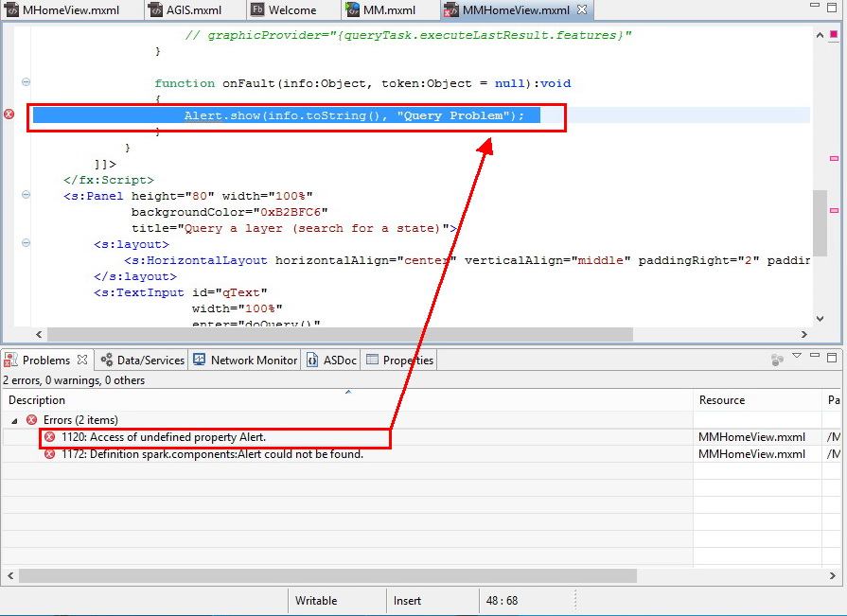Screen dimensions: 847x616
Task: Open the Problems view menu dropdown arrow
Action: tap(796, 357)
